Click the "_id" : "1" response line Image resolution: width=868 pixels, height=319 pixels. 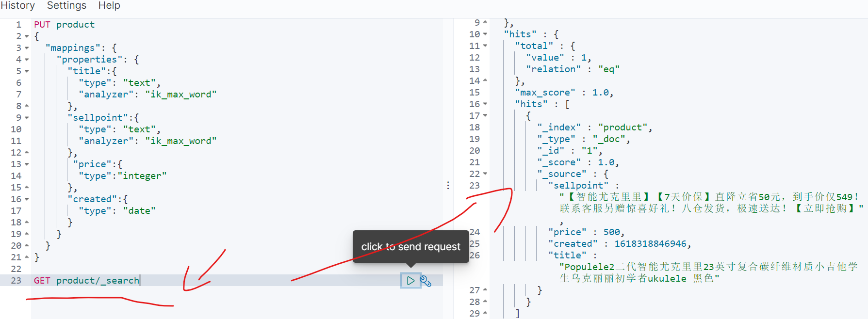coord(570,151)
